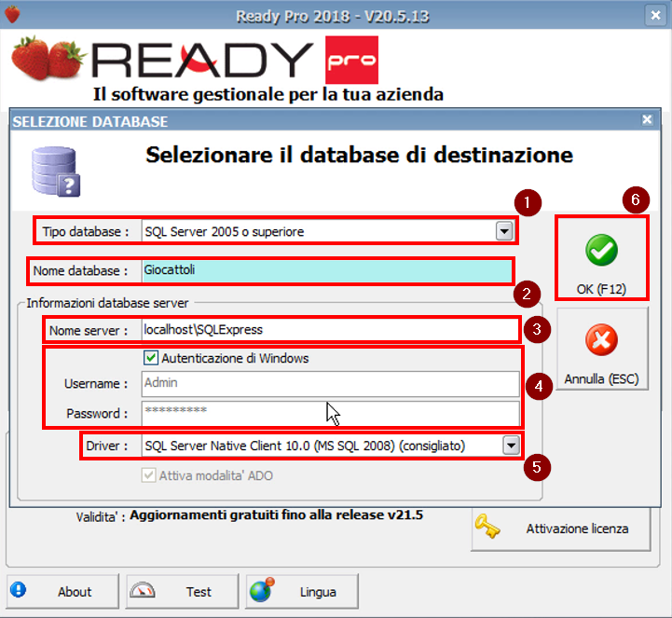Open the Lingua language button with globe icon
Image resolution: width=672 pixels, height=618 pixels.
pos(302,591)
